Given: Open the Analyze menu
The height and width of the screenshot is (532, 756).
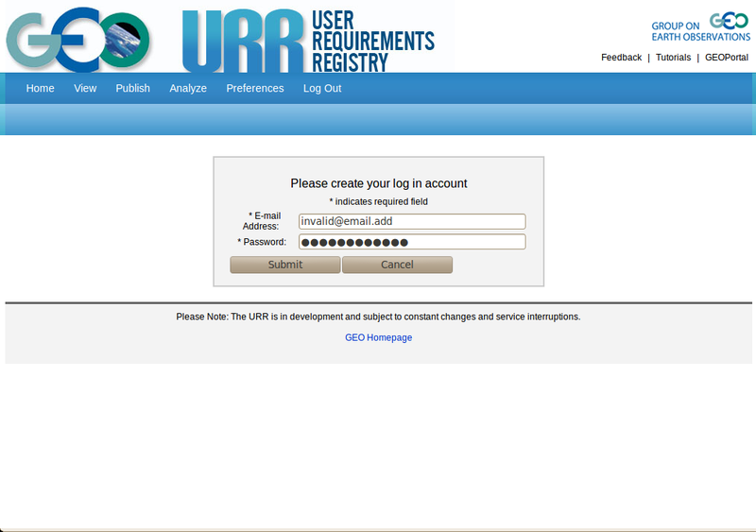Looking at the screenshot, I should [188, 88].
